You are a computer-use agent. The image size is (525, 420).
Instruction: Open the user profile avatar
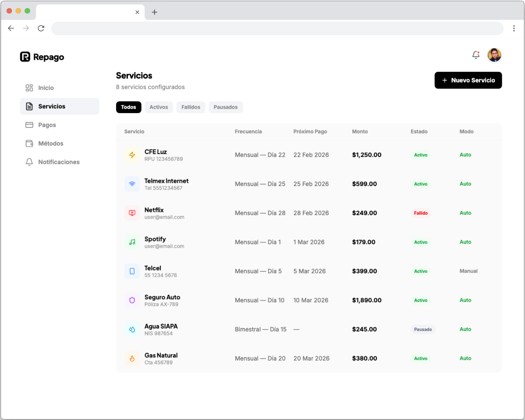click(494, 55)
